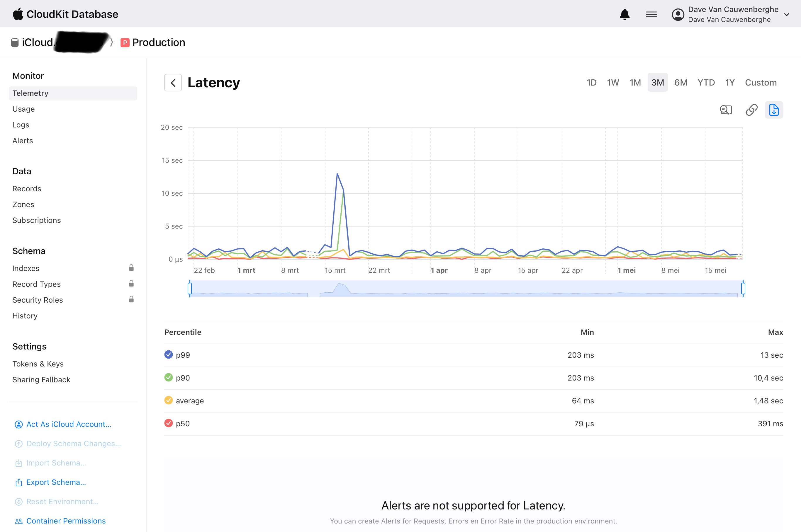Open Indexes under Schema
The image size is (801, 532).
pyautogui.click(x=26, y=268)
